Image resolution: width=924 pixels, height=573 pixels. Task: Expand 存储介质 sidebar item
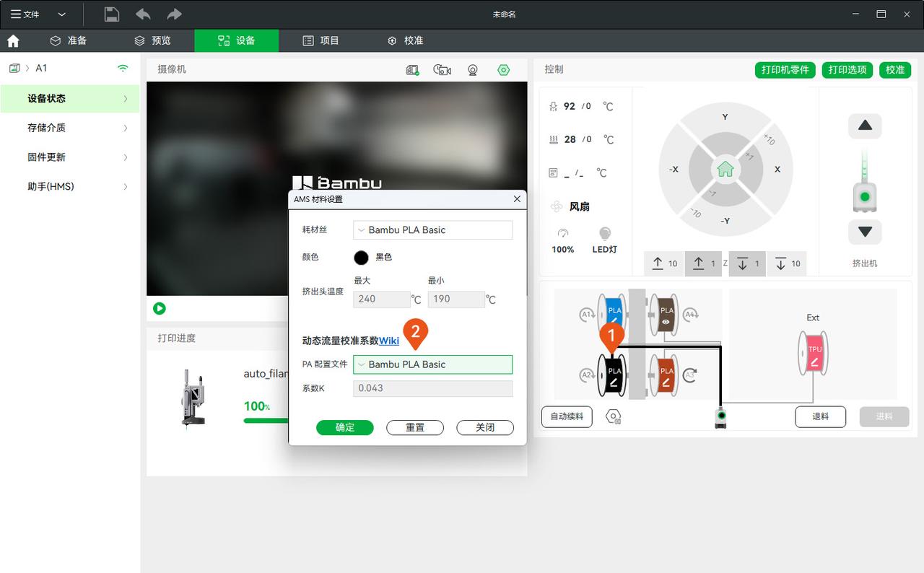[x=70, y=128]
